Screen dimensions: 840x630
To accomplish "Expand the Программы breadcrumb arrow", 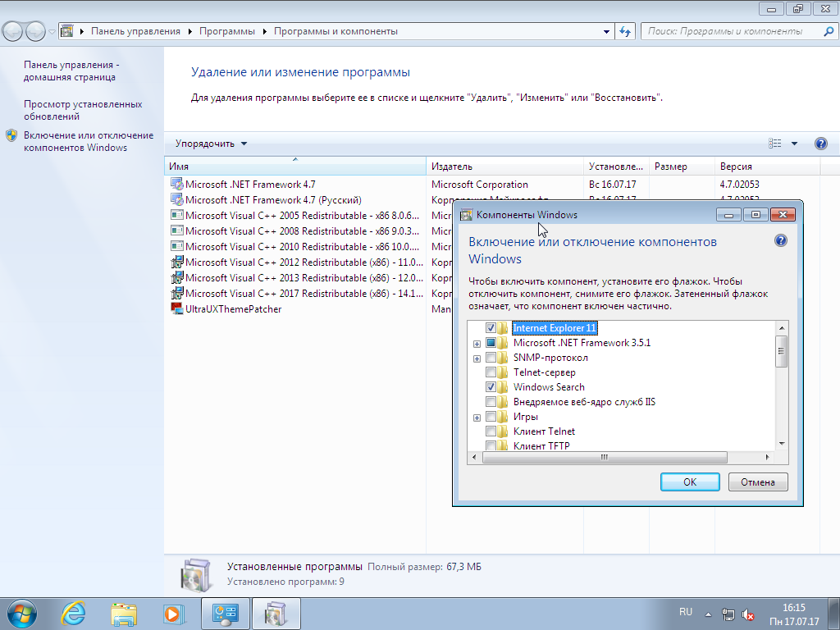I will (x=265, y=32).
